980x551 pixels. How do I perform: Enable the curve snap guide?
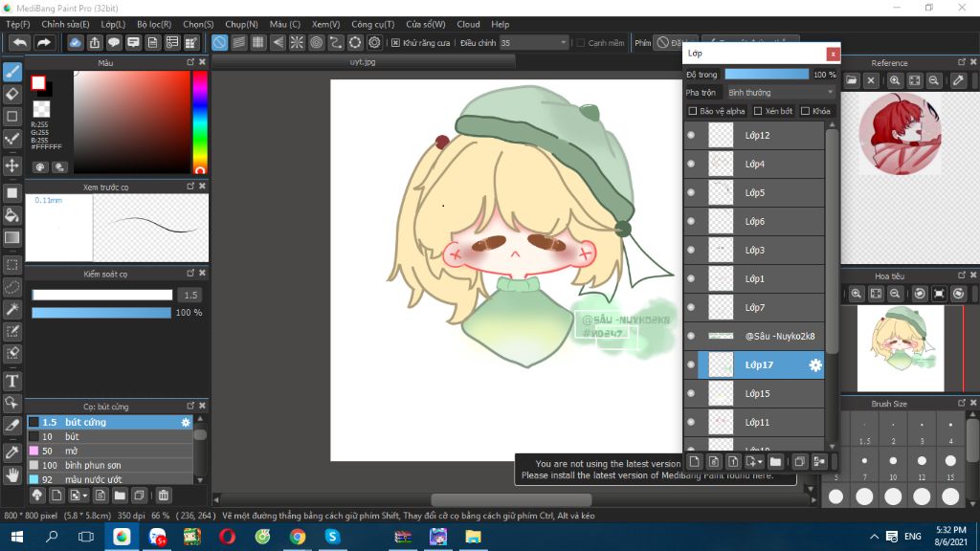pos(336,42)
